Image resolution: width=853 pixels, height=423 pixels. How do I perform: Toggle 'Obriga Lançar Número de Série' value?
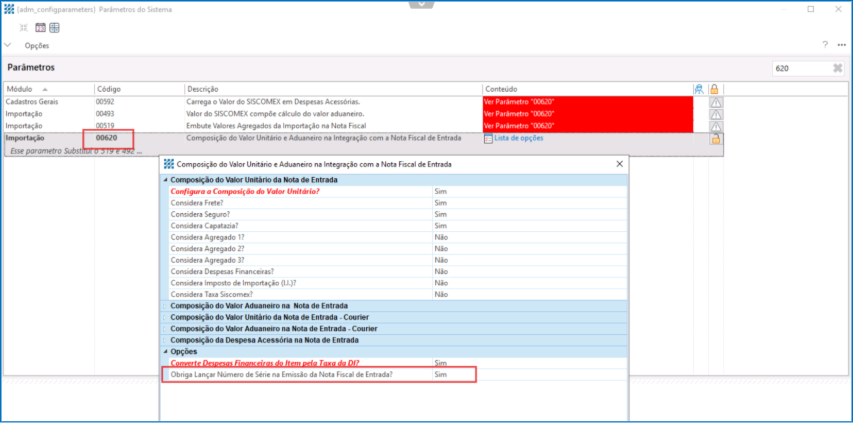click(440, 374)
